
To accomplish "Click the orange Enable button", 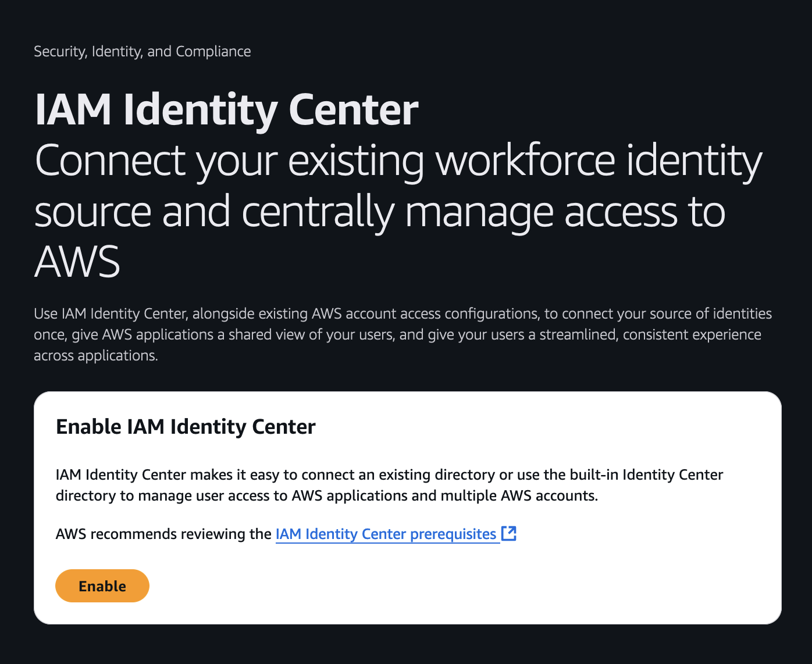I will [x=102, y=586].
